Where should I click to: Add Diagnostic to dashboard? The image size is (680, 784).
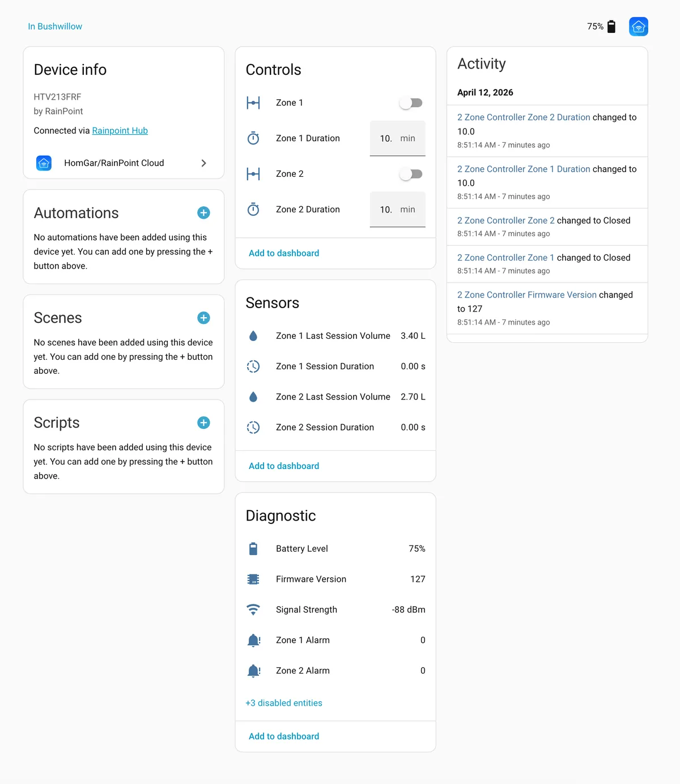pyautogui.click(x=284, y=736)
